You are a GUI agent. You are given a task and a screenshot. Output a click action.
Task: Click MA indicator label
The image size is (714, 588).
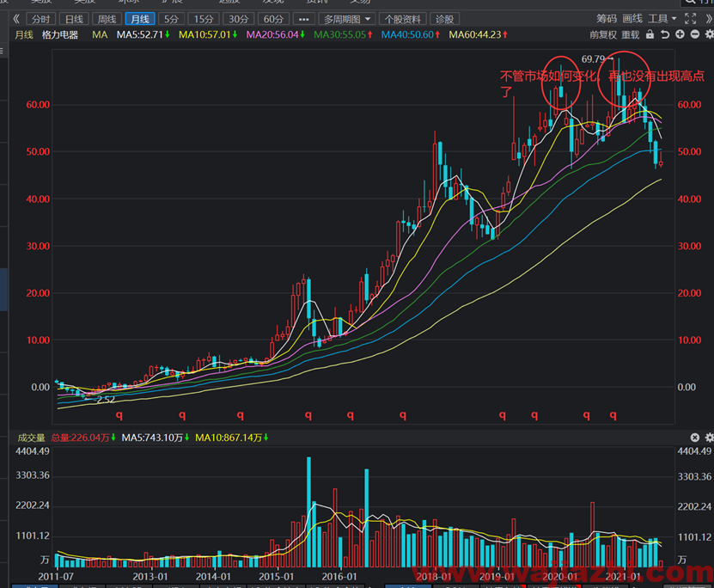100,35
